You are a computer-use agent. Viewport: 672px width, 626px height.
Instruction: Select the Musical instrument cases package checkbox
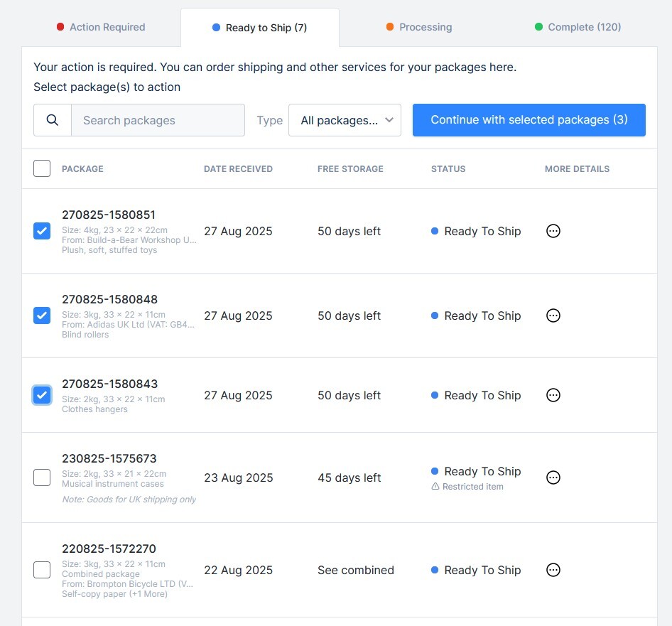tap(42, 477)
